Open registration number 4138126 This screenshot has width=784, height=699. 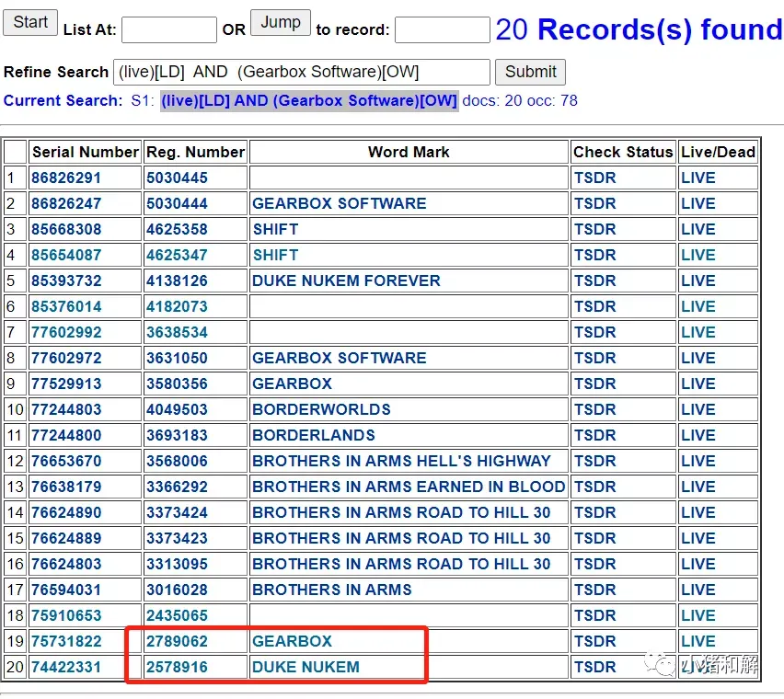[x=177, y=281]
